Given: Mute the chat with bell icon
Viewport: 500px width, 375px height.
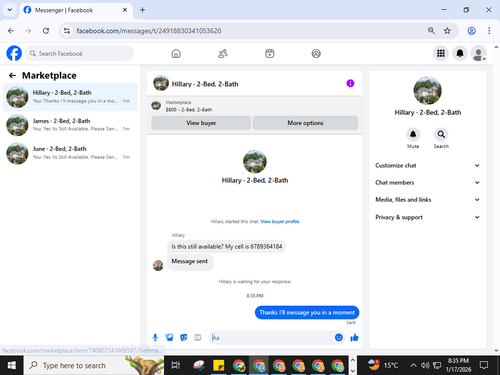Looking at the screenshot, I should click(413, 134).
